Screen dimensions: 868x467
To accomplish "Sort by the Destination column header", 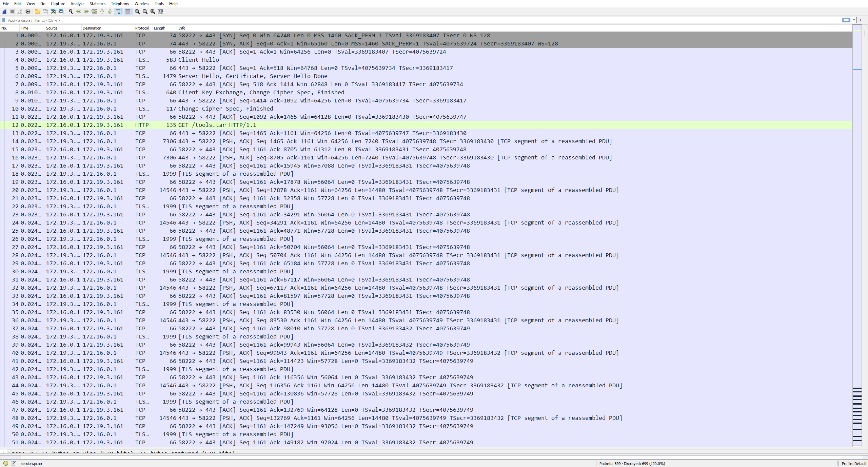I will (x=107, y=28).
